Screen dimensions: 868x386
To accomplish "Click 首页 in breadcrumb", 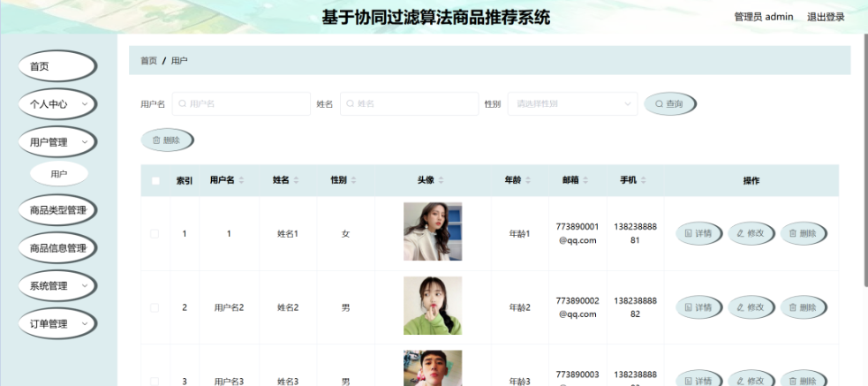I will click(x=148, y=60).
